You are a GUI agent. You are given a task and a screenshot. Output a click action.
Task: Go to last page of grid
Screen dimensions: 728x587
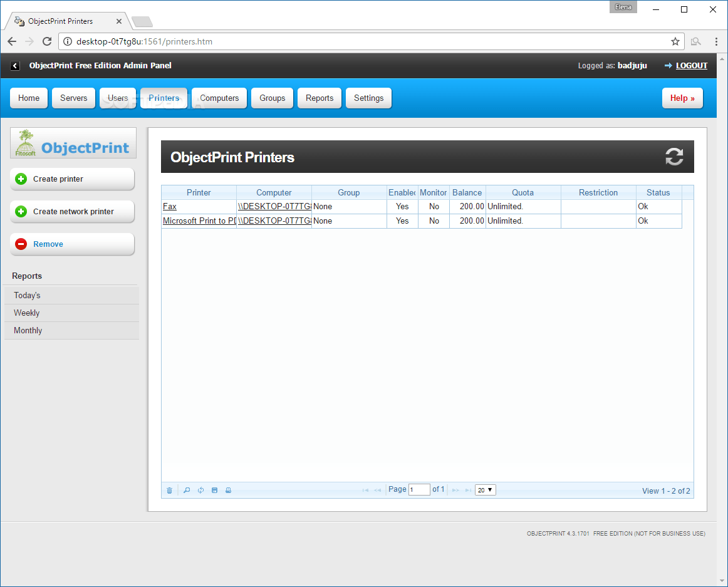coord(468,490)
